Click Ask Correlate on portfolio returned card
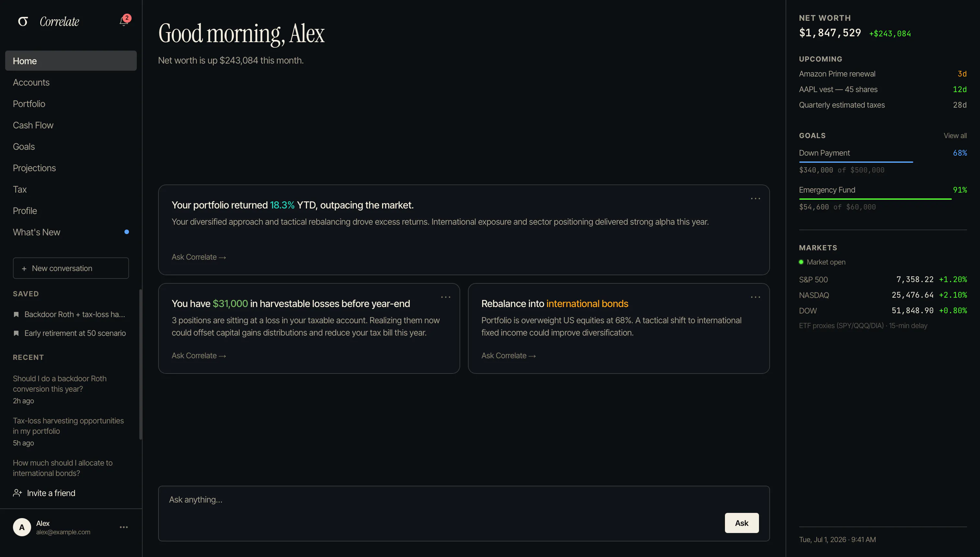This screenshot has height=557, width=980. (x=199, y=257)
